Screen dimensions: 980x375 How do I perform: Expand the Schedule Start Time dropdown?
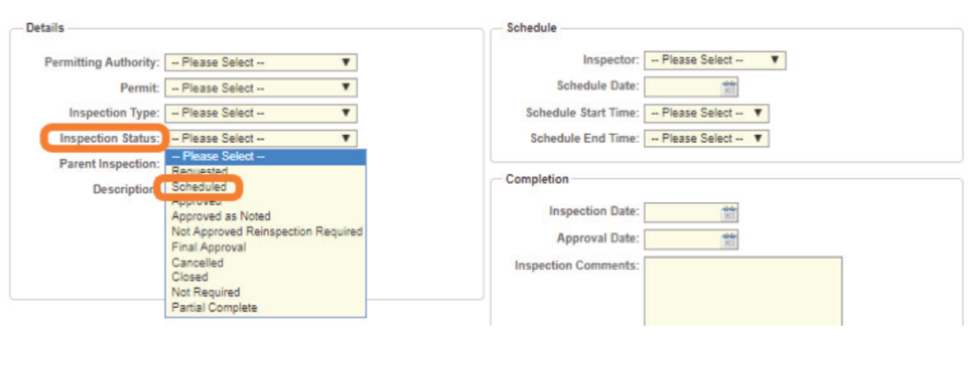[707, 113]
